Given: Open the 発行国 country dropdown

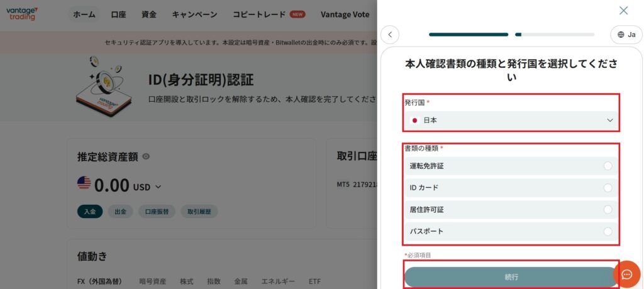Looking at the screenshot, I should click(511, 120).
